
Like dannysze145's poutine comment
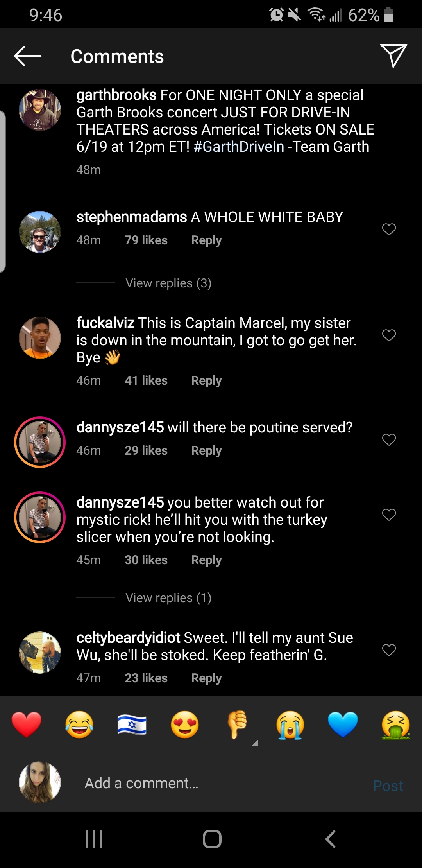pyautogui.click(x=389, y=440)
